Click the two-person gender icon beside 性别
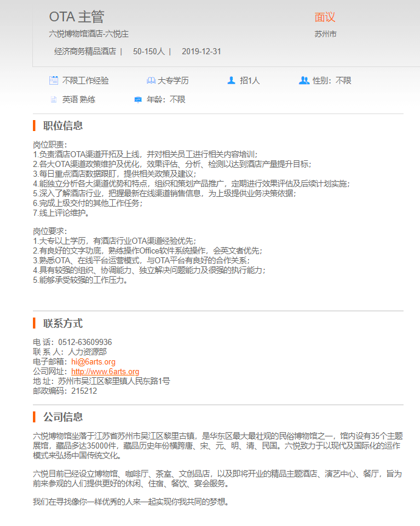 coord(304,80)
